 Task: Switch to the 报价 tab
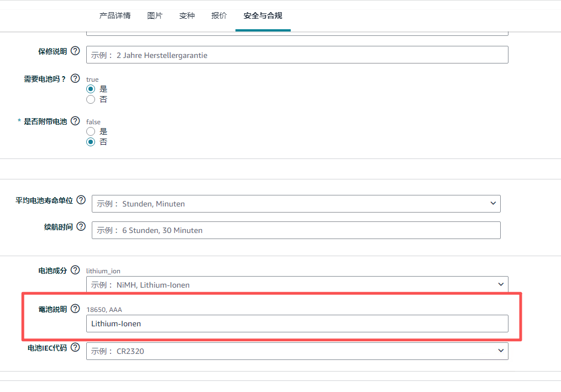(219, 15)
